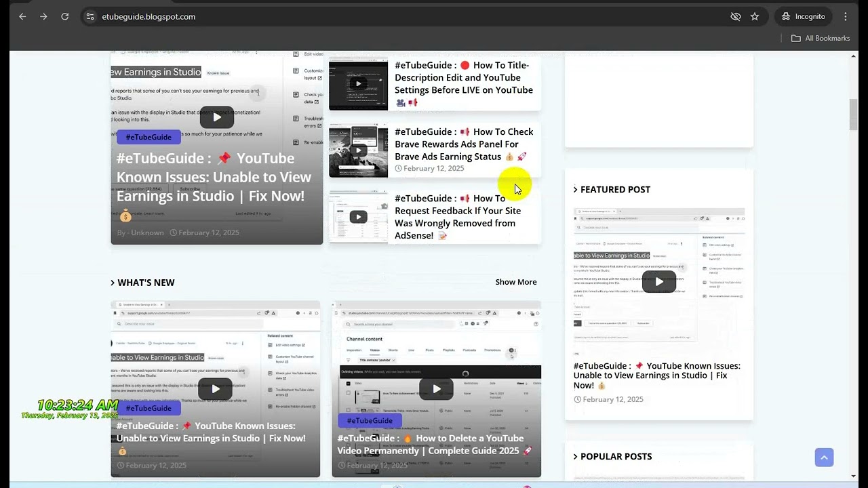Screen dimensions: 868x488
Task: Bookmark this page with star icon
Action: 755,16
